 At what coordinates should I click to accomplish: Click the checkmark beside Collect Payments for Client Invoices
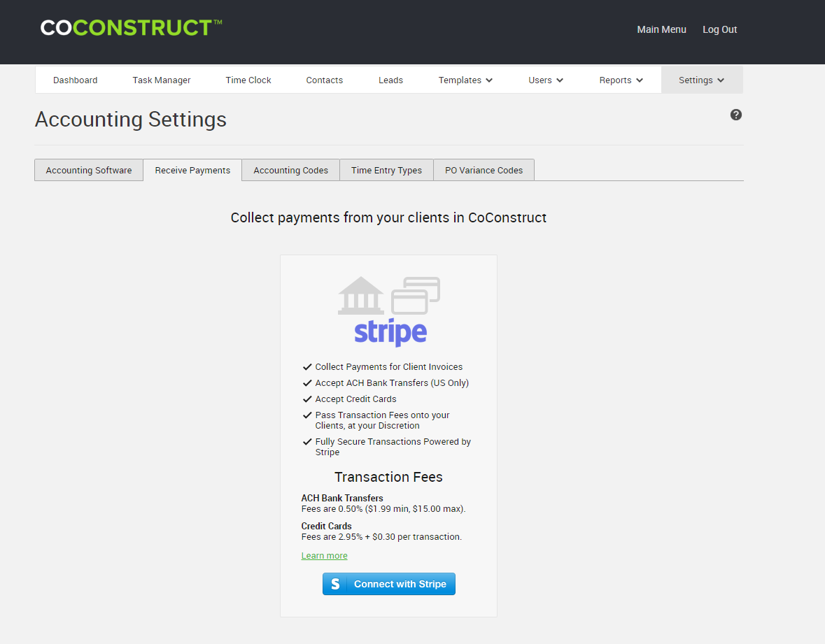308,366
